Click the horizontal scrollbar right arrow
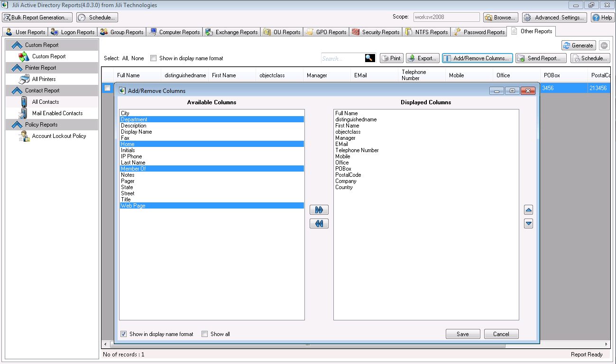 pos(606,344)
